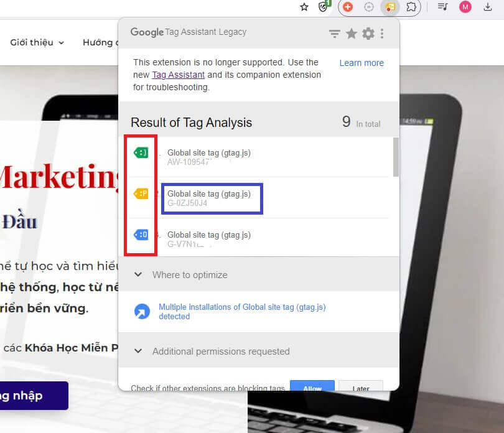504x433 pixels.
Task: Open the Tag Assistant link in notice
Action: 179,75
